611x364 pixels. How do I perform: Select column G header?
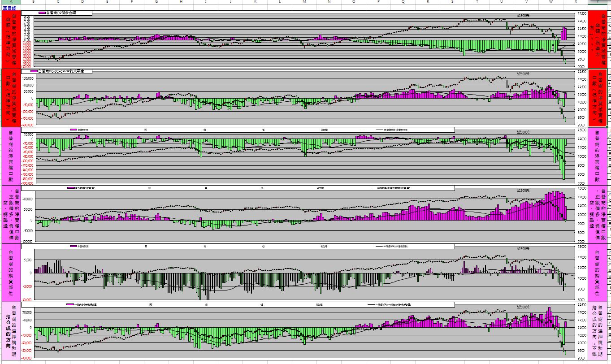click(x=156, y=2)
